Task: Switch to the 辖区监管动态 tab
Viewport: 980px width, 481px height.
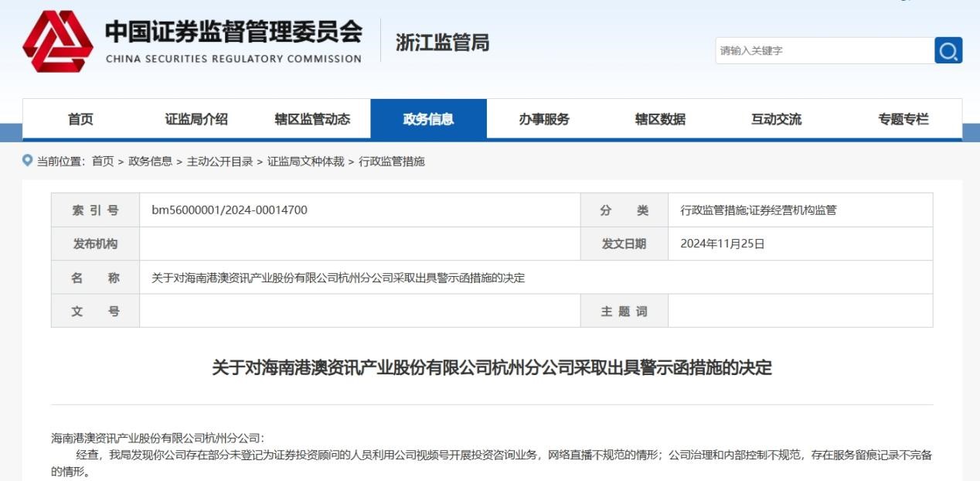Action: coord(312,119)
